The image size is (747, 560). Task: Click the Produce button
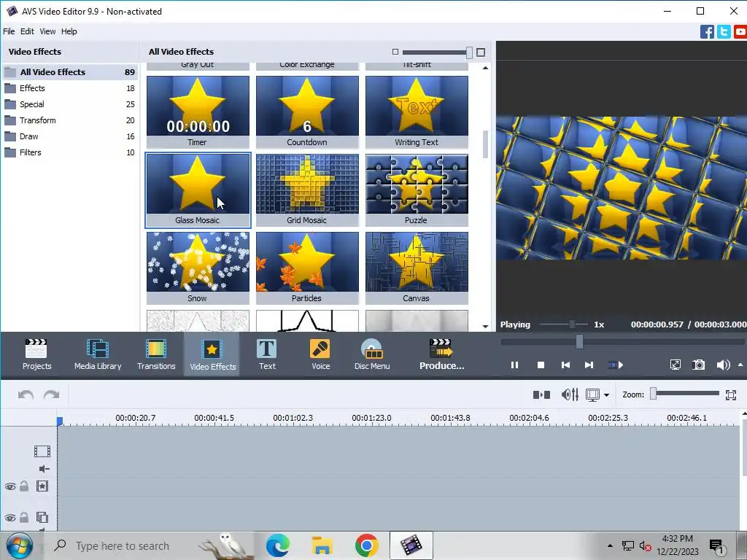point(441,354)
